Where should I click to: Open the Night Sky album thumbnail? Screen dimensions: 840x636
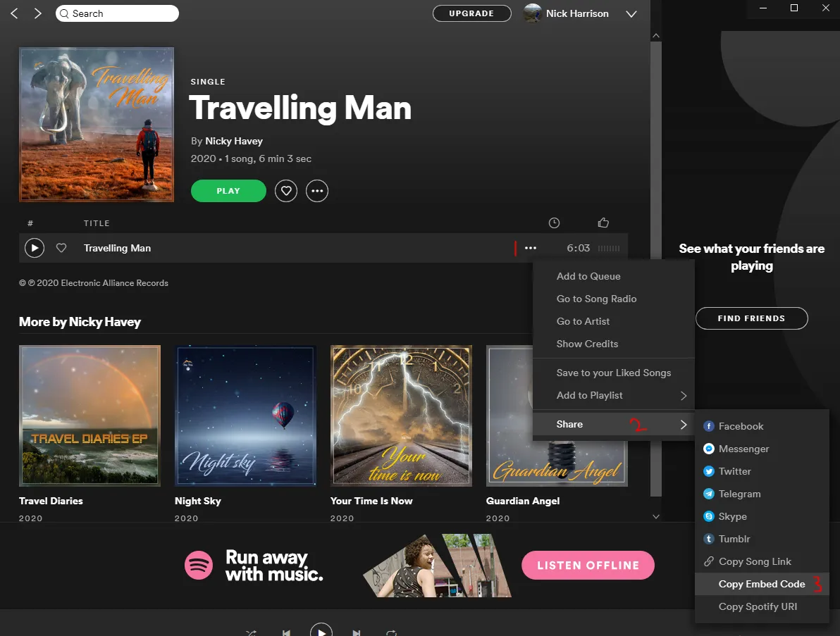[x=245, y=416]
